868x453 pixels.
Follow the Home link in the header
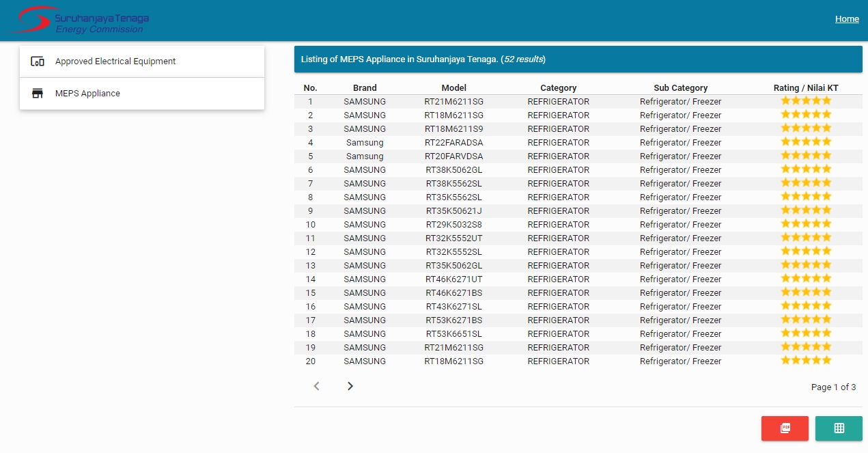pos(847,19)
